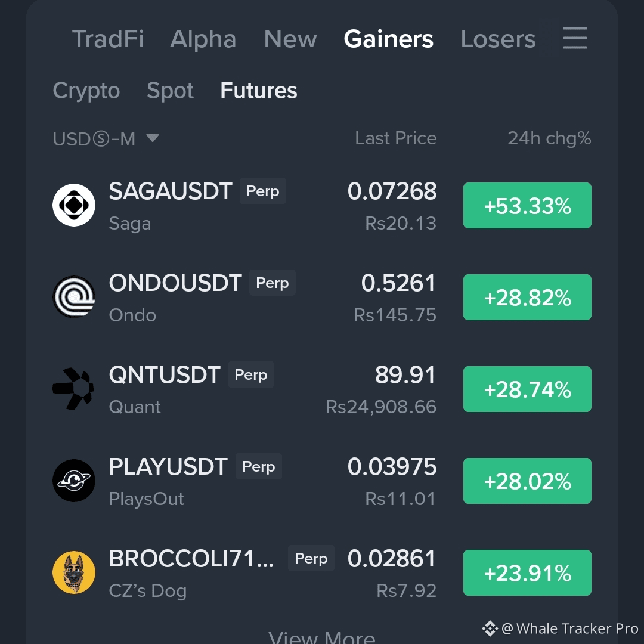Toggle BROCCOLI71 +23.91% change badge
Viewport: 644px width, 644px height.
click(527, 572)
